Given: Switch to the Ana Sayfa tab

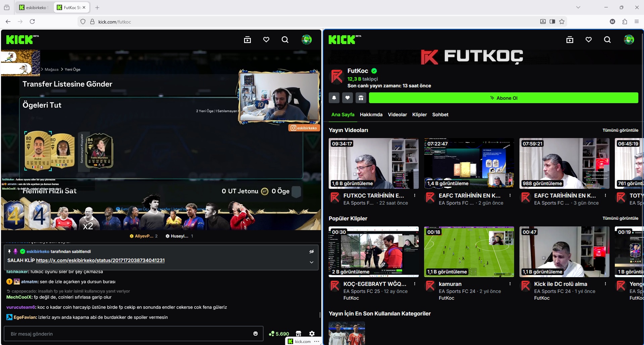Looking at the screenshot, I should (x=343, y=115).
